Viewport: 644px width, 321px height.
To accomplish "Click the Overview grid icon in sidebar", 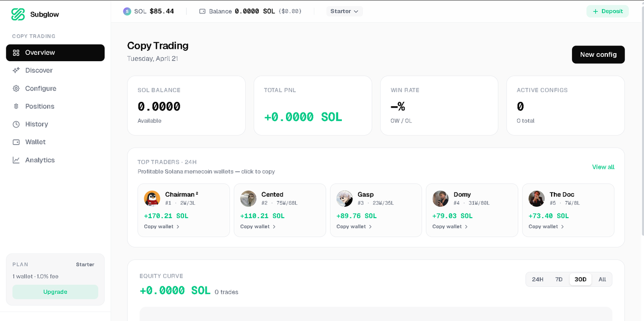I will [16, 53].
